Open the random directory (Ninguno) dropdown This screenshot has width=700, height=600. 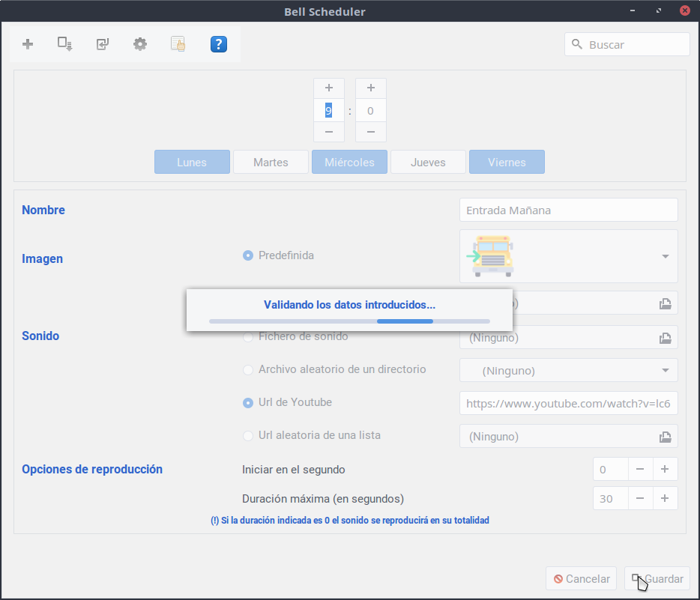click(x=665, y=370)
